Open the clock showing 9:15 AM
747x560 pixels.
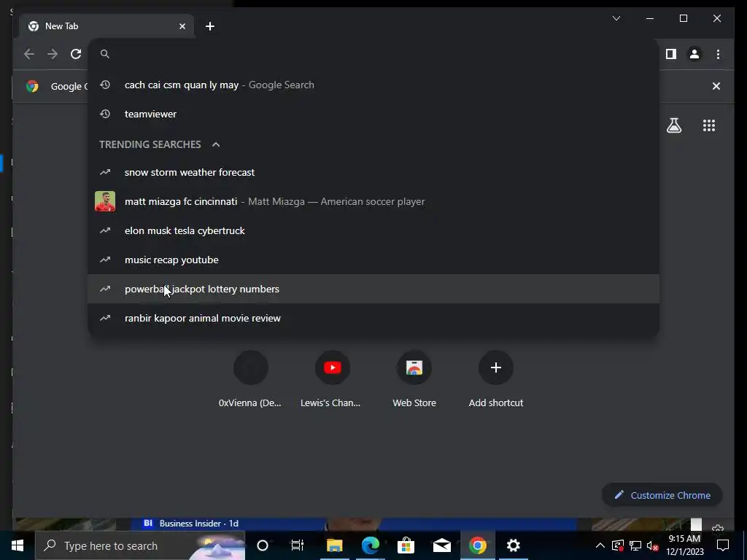coord(685,545)
